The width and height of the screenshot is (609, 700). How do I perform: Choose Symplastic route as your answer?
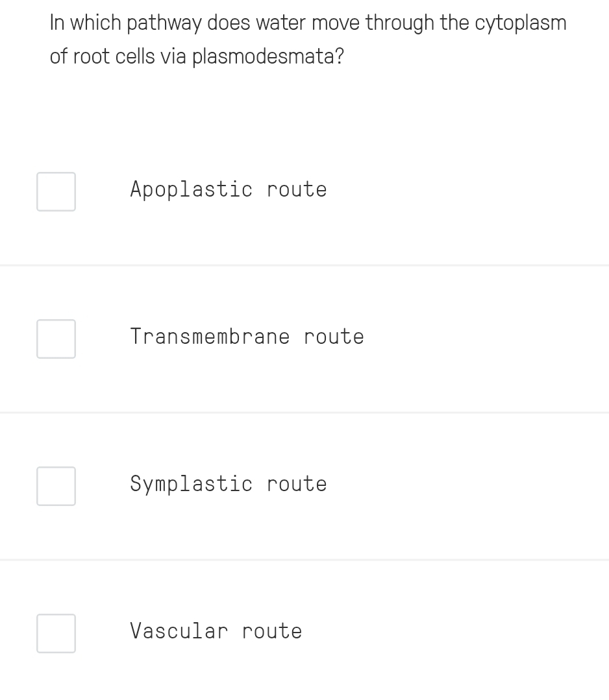coord(228,483)
